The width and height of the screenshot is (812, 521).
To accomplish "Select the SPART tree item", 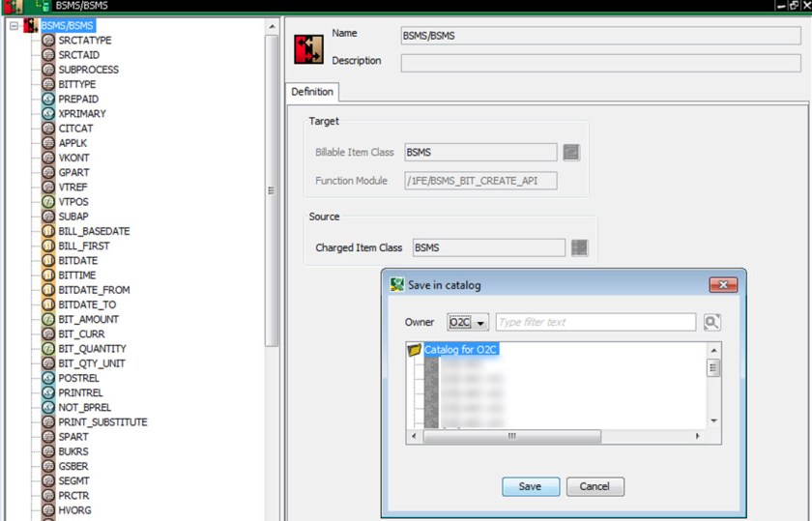I will 73,437.
